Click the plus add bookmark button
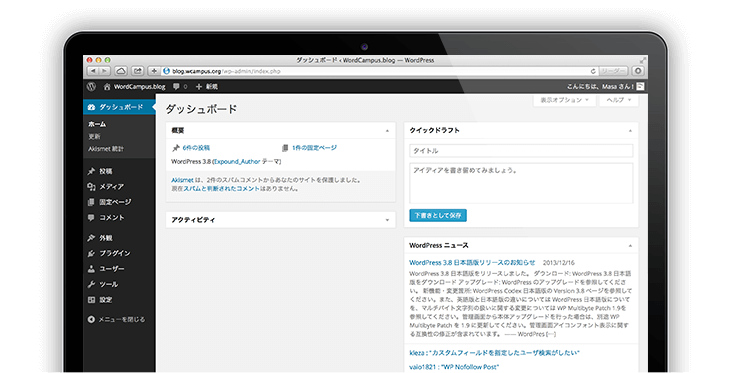 click(x=154, y=71)
